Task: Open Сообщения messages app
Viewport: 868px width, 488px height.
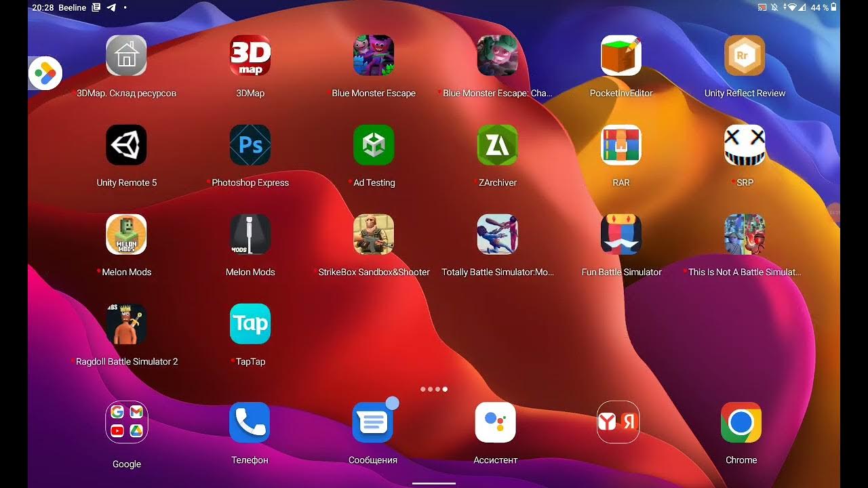Action: pyautogui.click(x=373, y=422)
